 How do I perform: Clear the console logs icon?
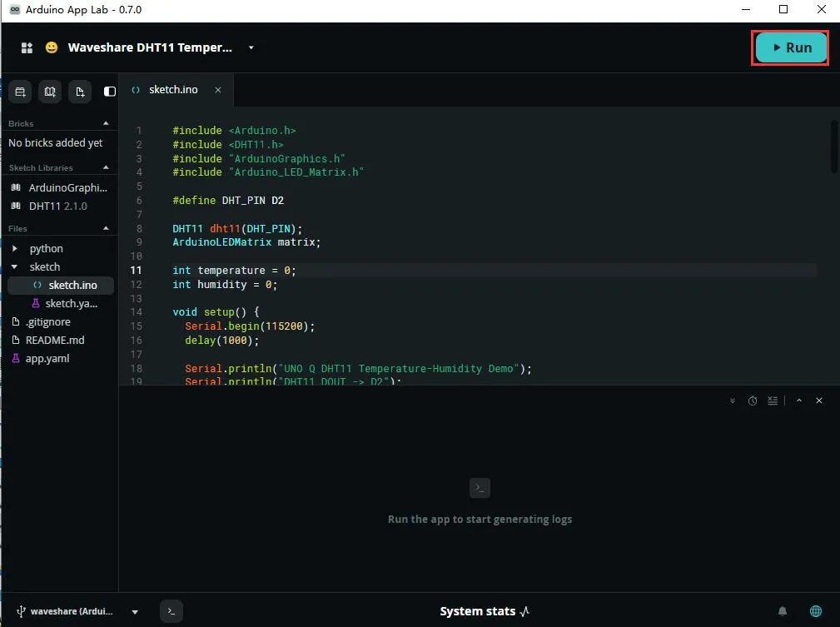[x=773, y=401]
